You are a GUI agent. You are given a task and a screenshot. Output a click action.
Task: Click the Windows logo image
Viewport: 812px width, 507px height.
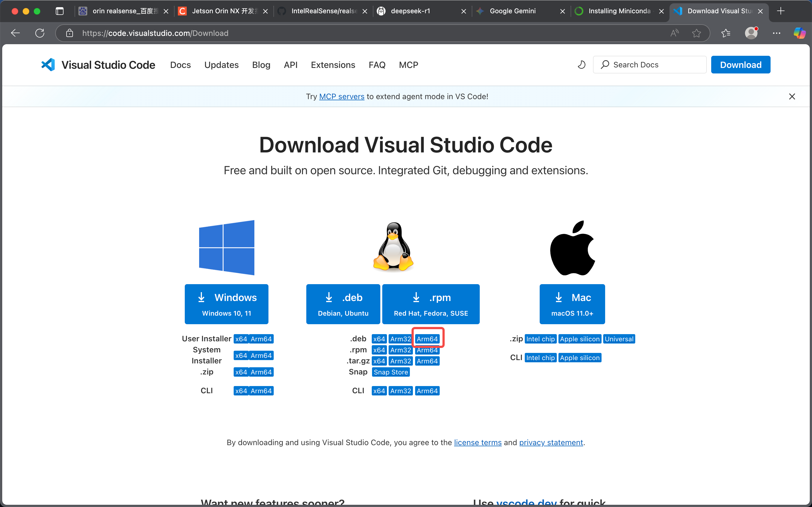point(227,248)
